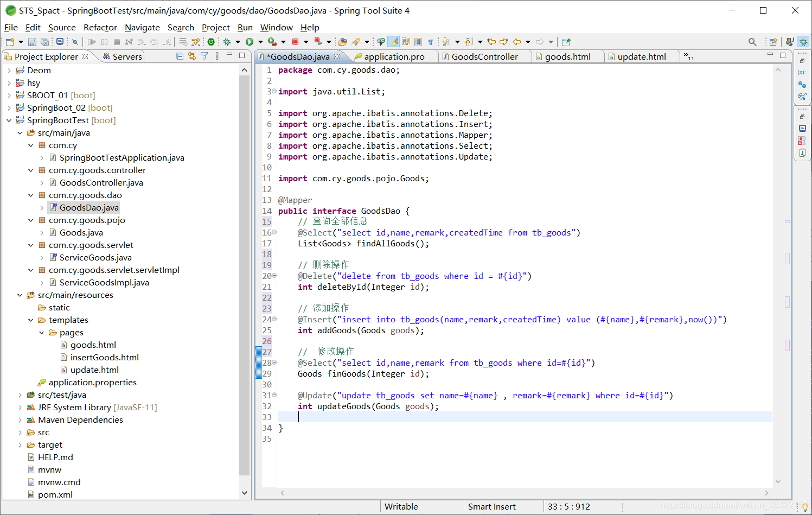
Task: Collapse the templates folder
Action: pos(31,320)
